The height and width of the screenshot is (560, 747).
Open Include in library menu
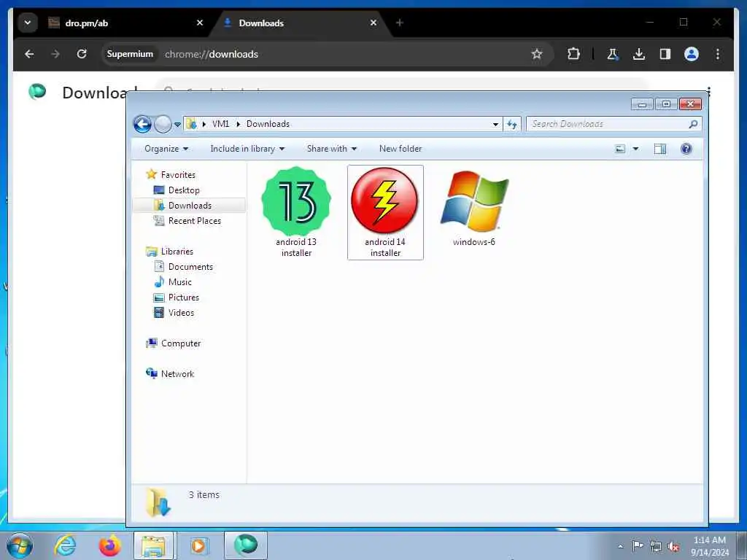[247, 149]
